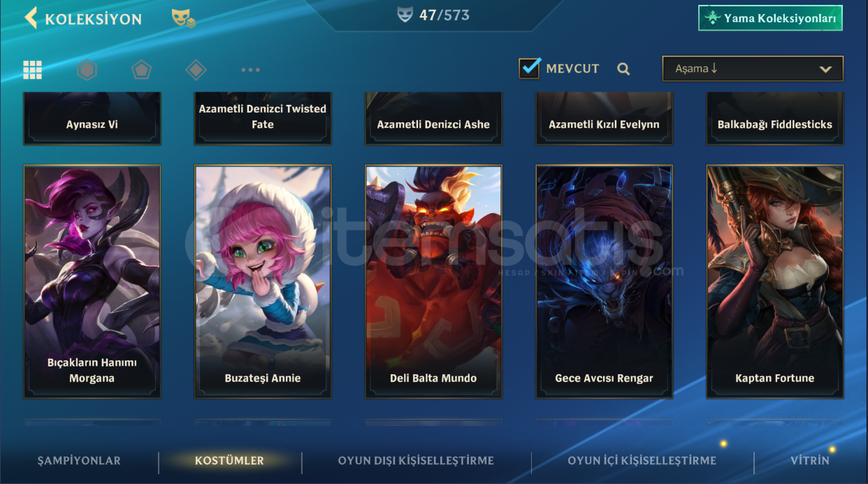Open the Oyun İçi Kişiselleştirme tab
This screenshot has width=868, height=484.
(x=642, y=461)
